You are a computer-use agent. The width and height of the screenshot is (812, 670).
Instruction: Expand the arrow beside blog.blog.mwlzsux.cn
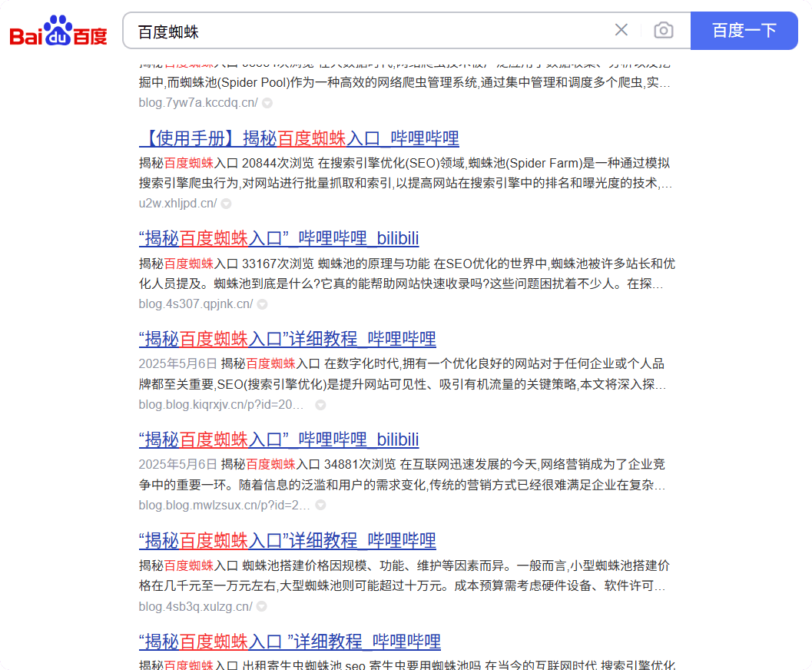pos(321,505)
